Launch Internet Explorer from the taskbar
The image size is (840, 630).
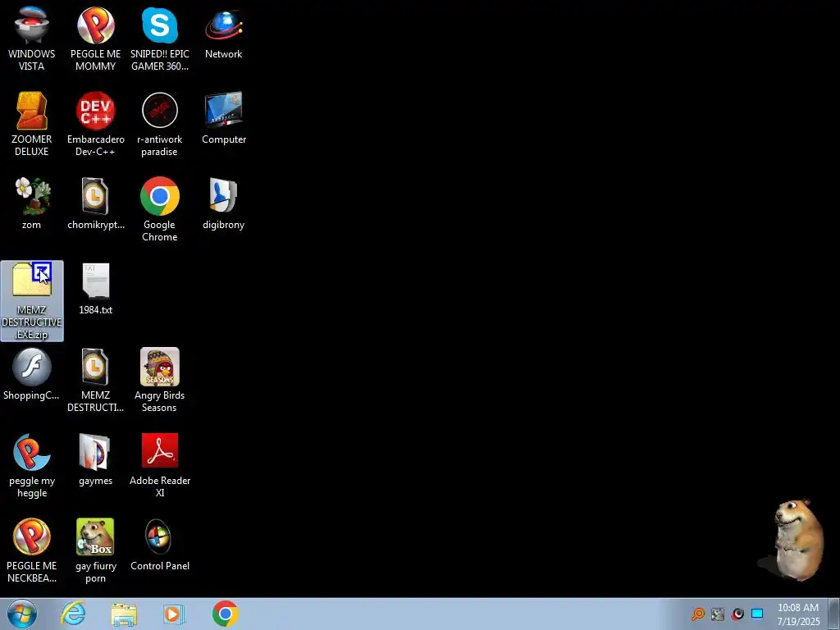73,614
